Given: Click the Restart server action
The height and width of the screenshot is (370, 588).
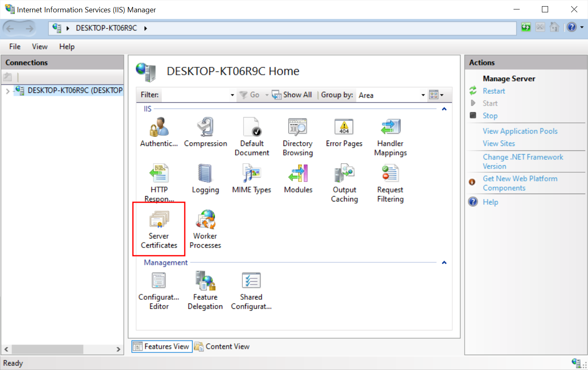Looking at the screenshot, I should tap(494, 91).
